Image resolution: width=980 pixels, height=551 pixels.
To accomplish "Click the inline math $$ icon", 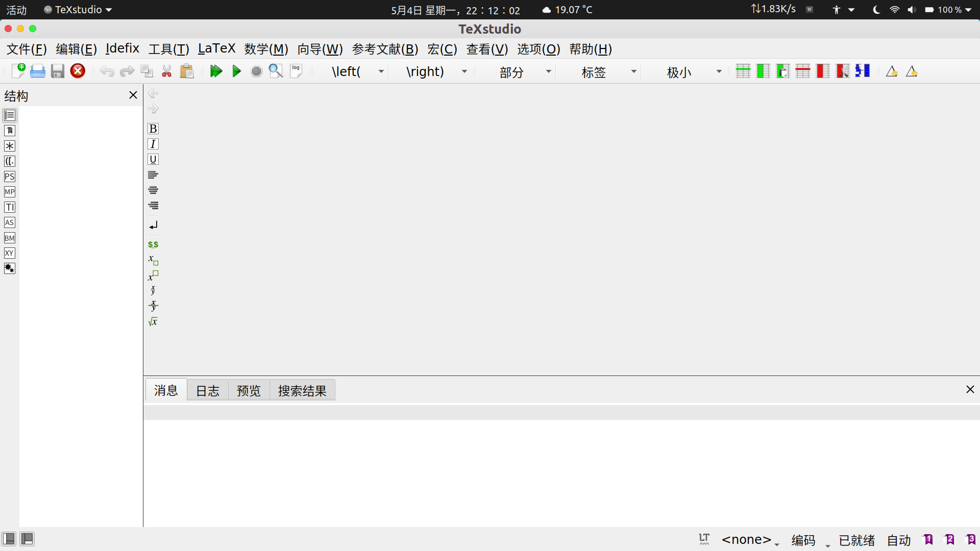I will tap(153, 244).
